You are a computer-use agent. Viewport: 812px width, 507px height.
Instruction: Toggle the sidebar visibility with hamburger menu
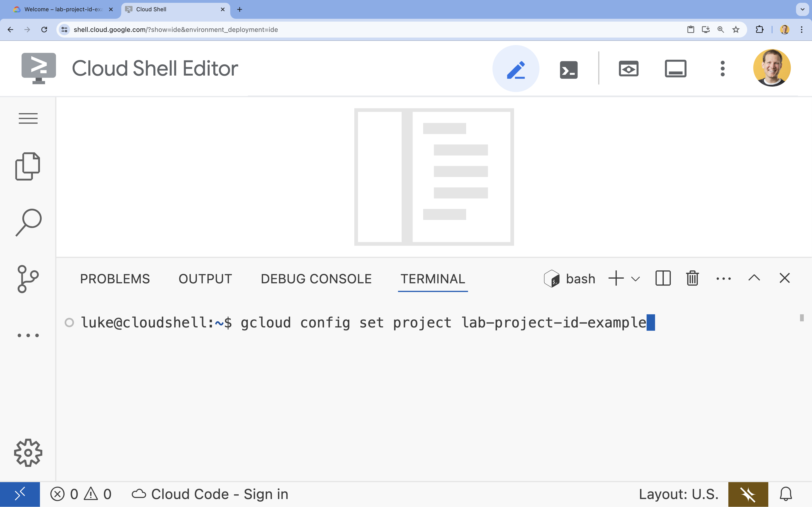(28, 119)
